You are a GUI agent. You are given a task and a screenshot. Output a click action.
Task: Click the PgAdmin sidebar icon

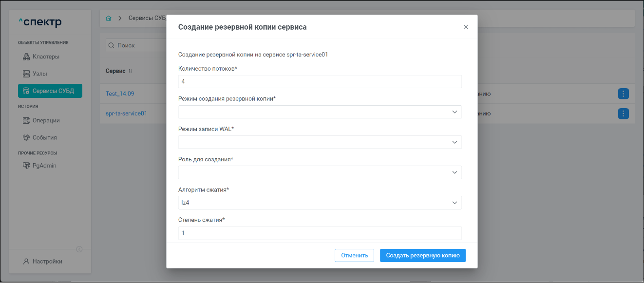(x=27, y=166)
